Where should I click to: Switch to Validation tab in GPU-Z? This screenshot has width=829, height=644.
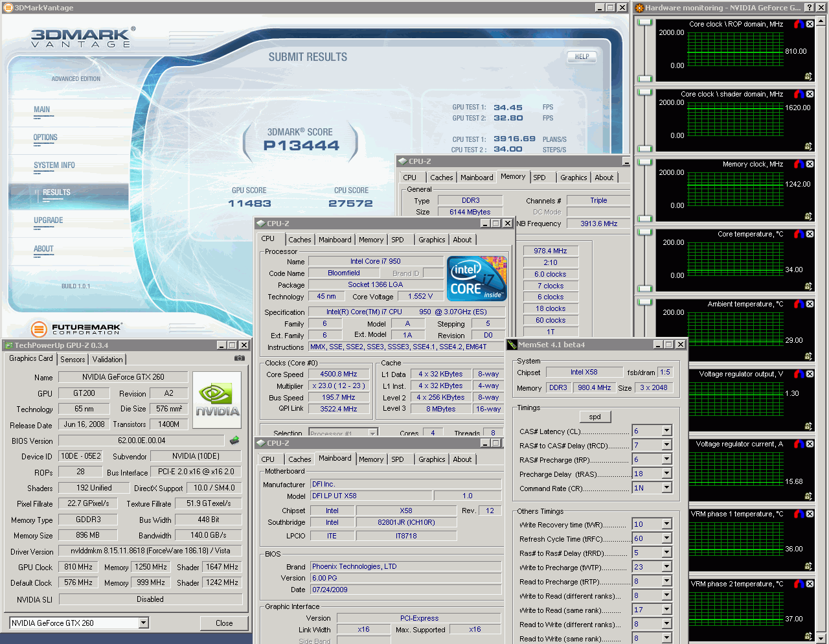[108, 360]
